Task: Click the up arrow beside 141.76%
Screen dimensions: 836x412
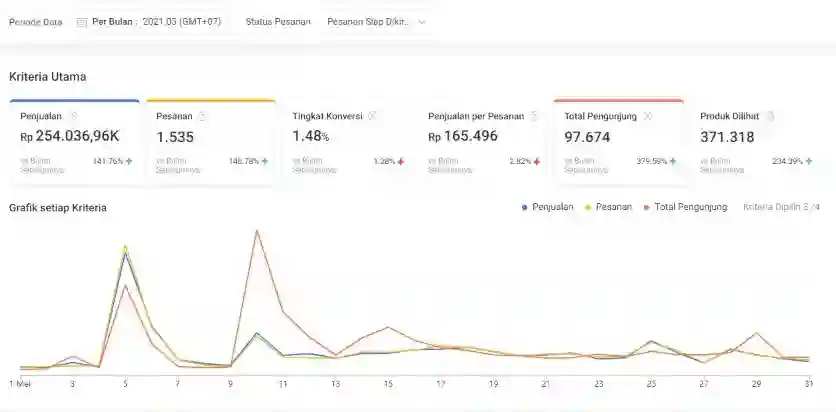Action: (x=128, y=161)
